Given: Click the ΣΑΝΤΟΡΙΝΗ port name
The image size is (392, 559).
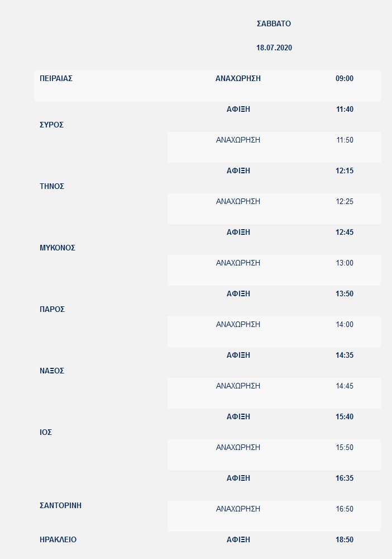Looking at the screenshot, I should point(61,505).
